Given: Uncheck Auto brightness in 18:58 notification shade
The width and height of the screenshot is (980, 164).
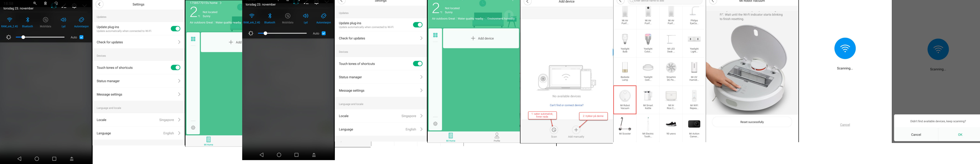Looking at the screenshot, I should tap(81, 37).
